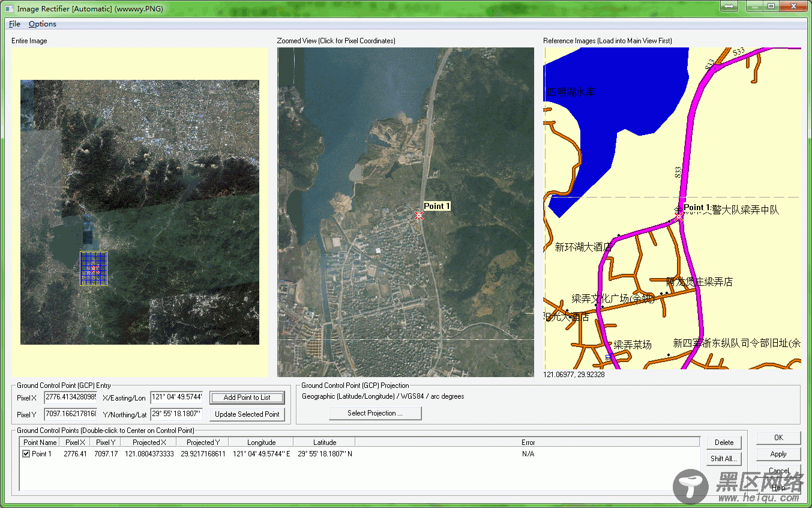Click the app icon in the title bar
The width and height of the screenshot is (812, 508).
pos(10,8)
